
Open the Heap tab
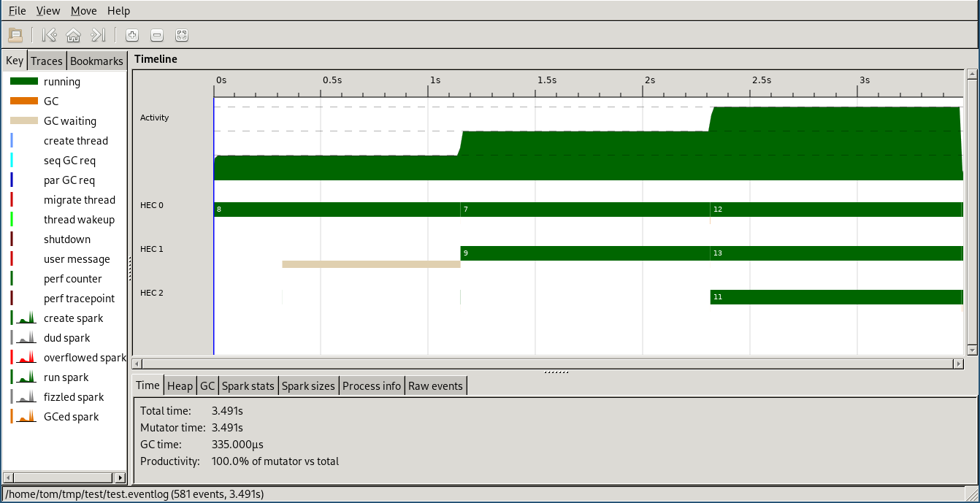click(x=180, y=385)
